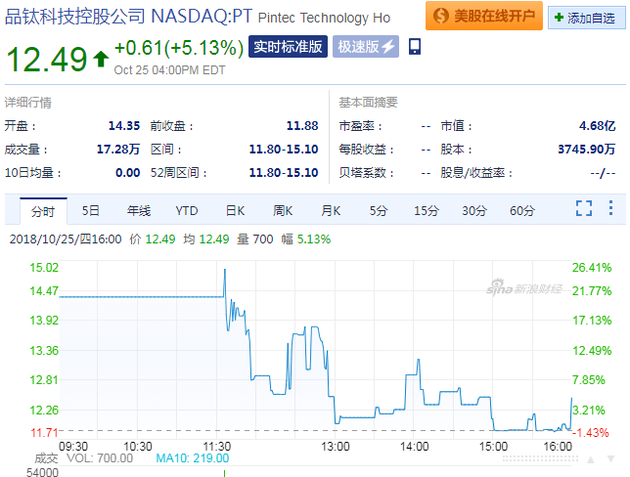Select the 60分 interval tab
Image resolution: width=630 pixels, height=477 pixels.
[522, 211]
